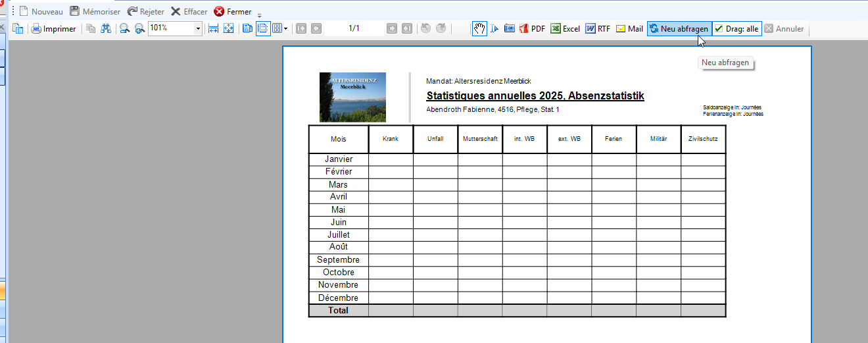Click the camera snapshot icon
The height and width of the screenshot is (343, 868).
pyautogui.click(x=510, y=29)
